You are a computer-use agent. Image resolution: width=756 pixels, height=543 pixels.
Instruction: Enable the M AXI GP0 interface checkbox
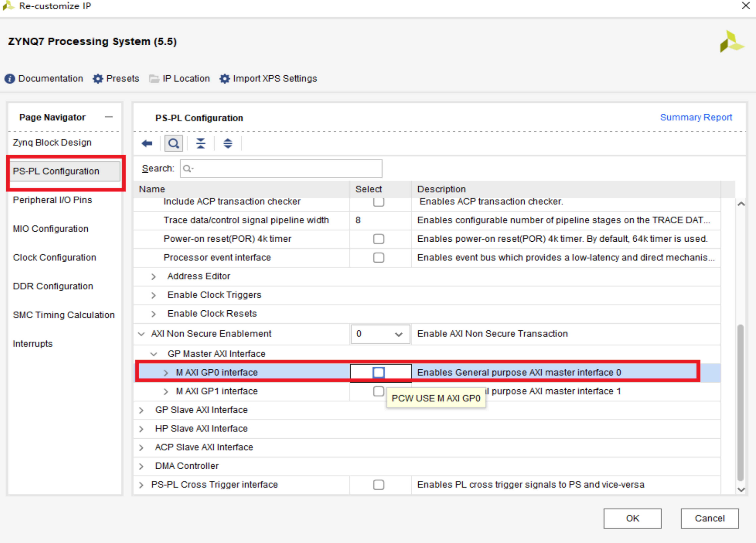378,372
